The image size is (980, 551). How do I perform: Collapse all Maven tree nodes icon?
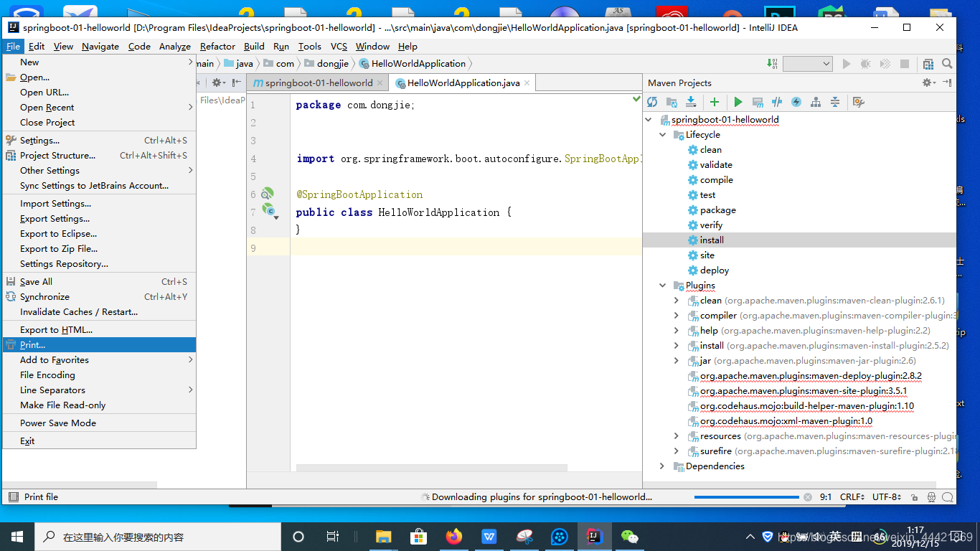pos(835,102)
